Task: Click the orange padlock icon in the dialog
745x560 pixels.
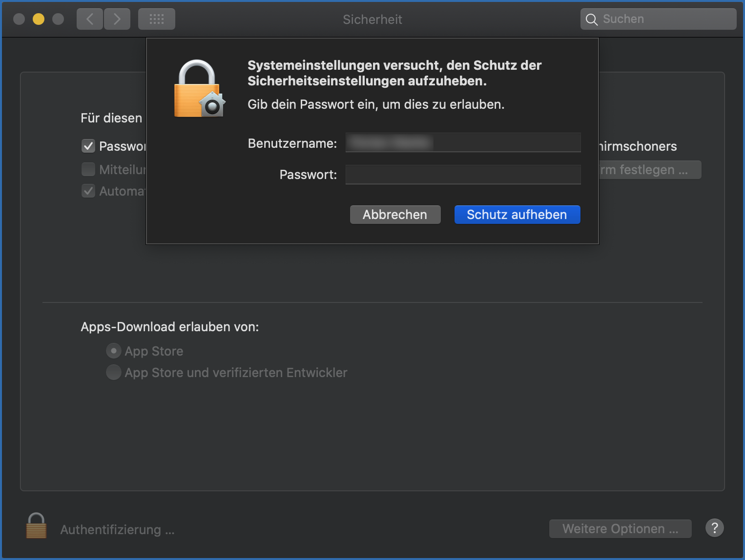Action: click(199, 88)
